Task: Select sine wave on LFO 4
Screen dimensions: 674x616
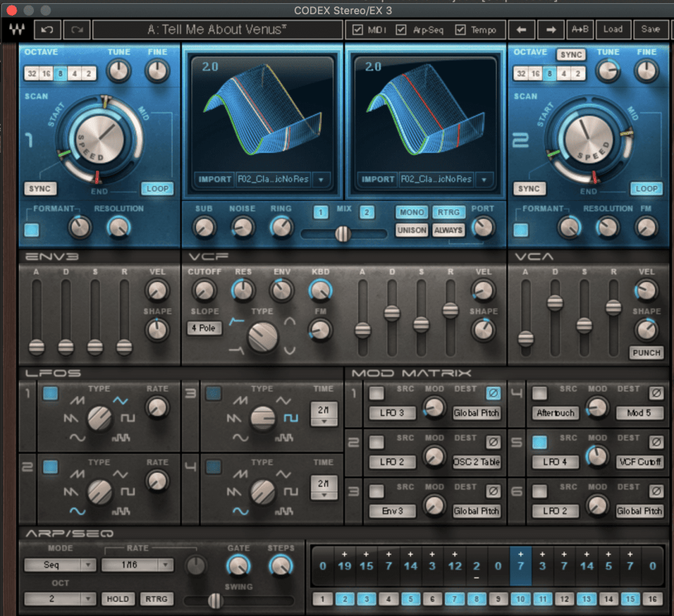Action: pos(240,511)
